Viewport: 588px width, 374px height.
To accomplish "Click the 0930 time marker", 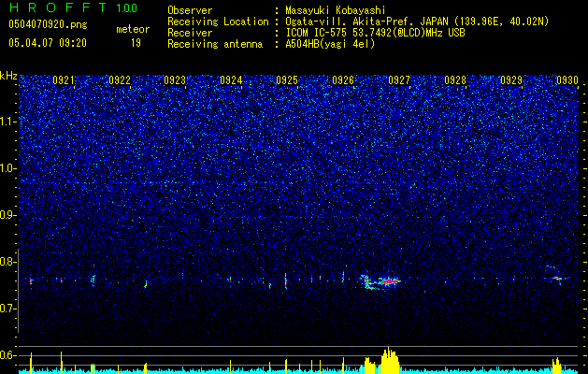I will pos(567,79).
